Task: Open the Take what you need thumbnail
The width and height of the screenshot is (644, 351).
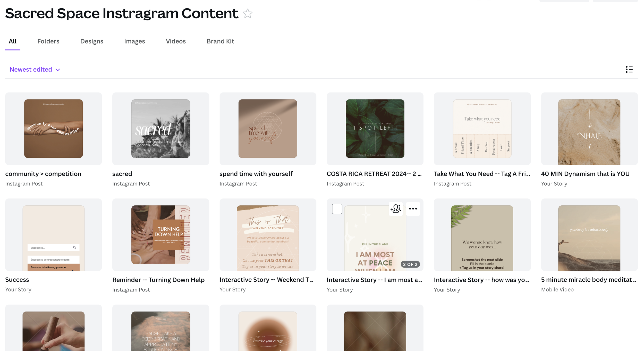Action: 482,129
